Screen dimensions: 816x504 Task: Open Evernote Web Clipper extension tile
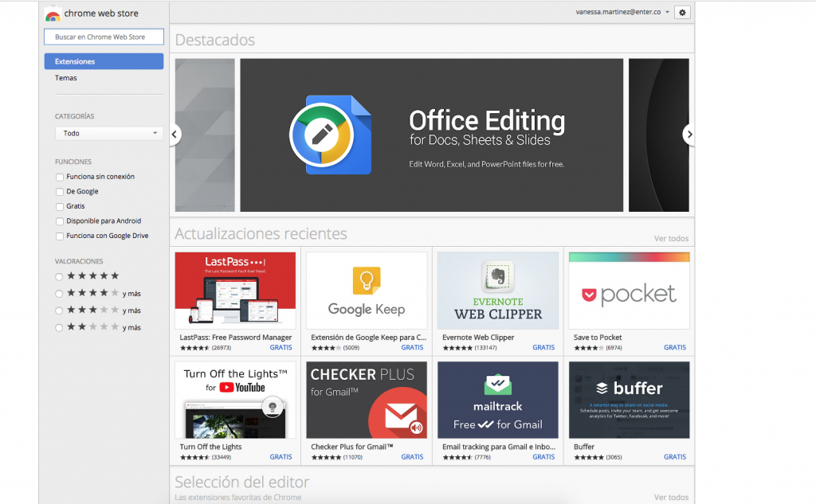[x=497, y=291]
